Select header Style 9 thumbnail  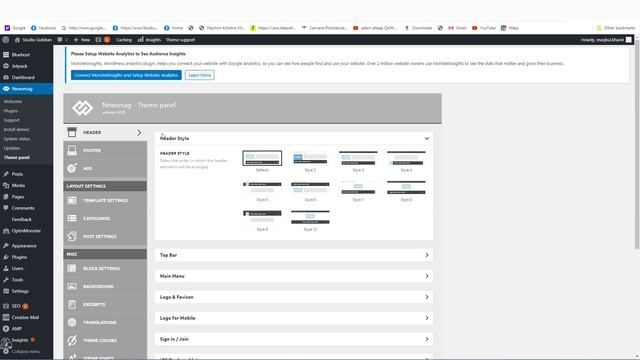(262, 217)
